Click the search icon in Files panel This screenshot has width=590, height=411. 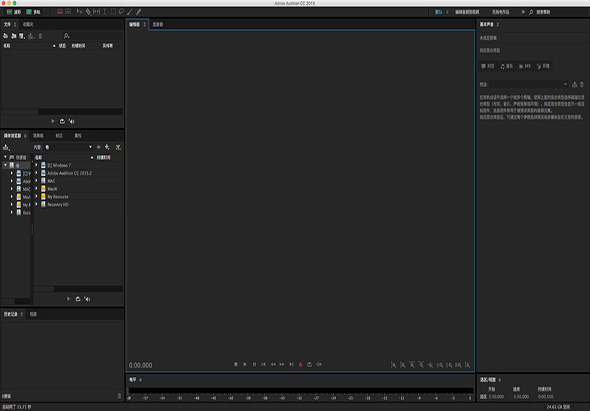[67, 36]
